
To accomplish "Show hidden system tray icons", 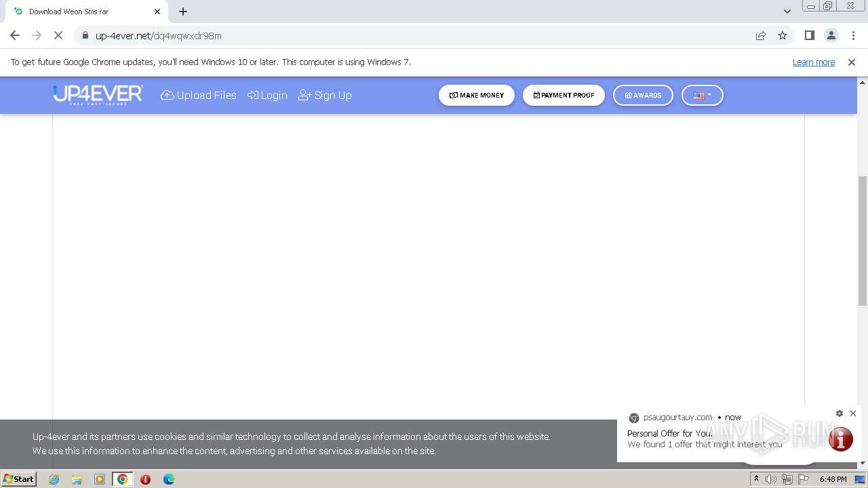I will click(756, 479).
